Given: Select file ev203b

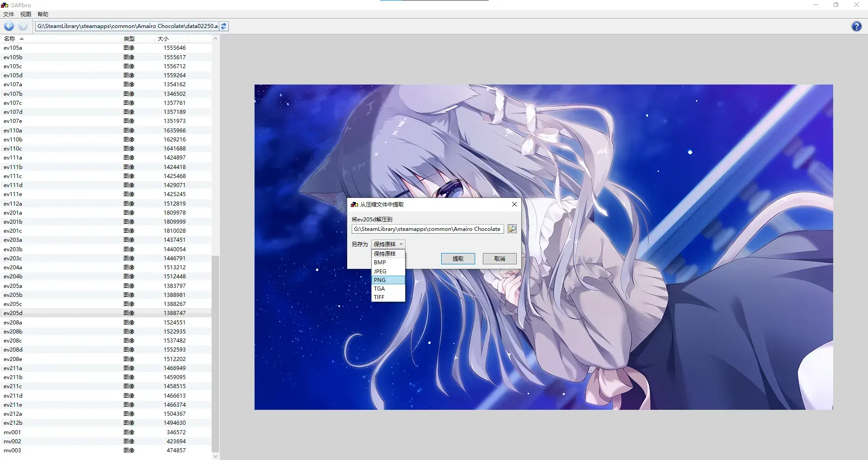Looking at the screenshot, I should [x=106, y=249].
